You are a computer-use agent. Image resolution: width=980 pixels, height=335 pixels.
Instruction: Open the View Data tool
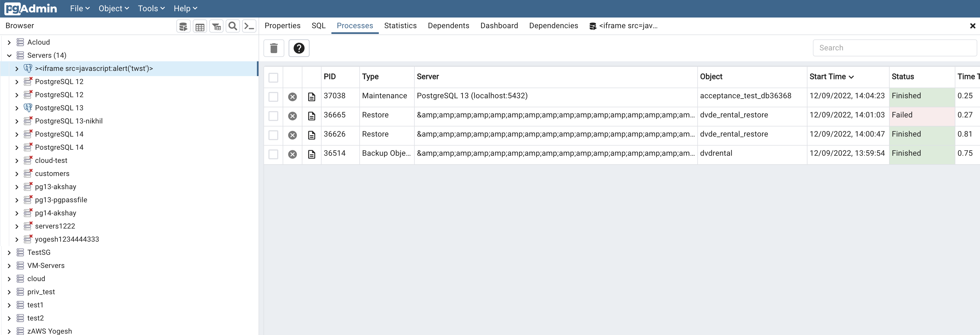(x=200, y=26)
